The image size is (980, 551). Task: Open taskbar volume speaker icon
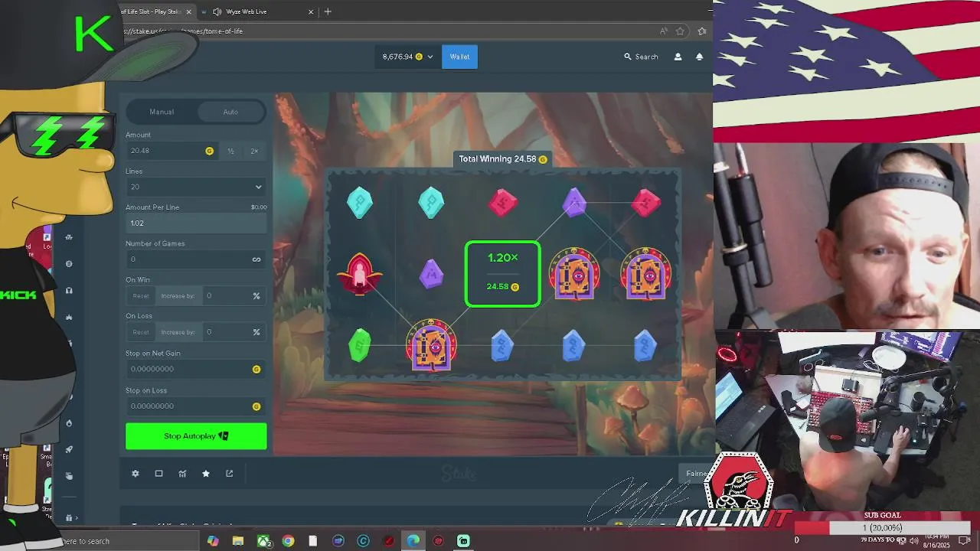click(913, 541)
